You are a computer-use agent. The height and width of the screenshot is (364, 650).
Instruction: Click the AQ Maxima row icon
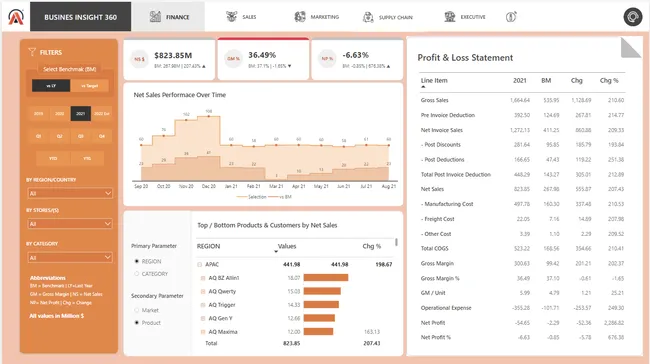click(x=203, y=332)
